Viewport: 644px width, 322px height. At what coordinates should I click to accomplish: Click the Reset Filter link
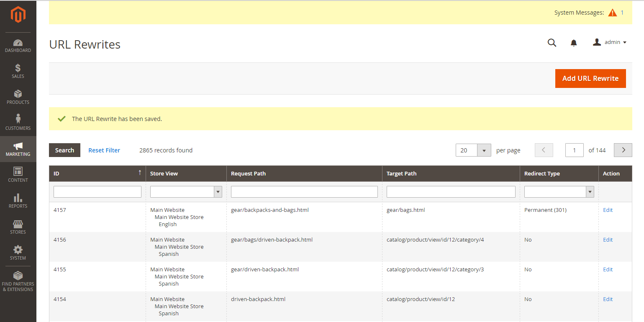click(104, 150)
